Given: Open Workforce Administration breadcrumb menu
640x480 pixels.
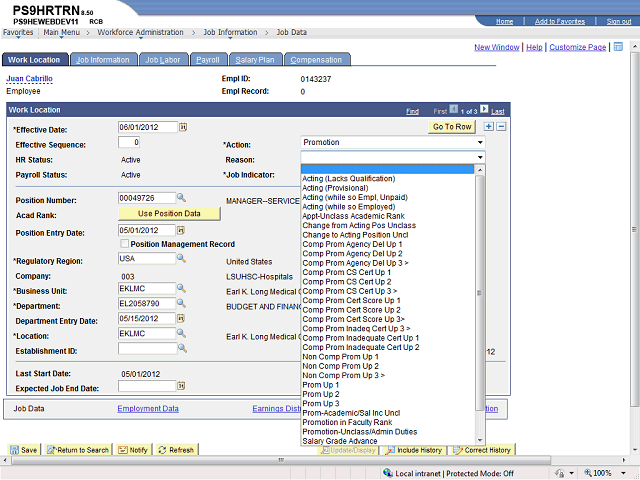Looking at the screenshot, I should pos(140,32).
